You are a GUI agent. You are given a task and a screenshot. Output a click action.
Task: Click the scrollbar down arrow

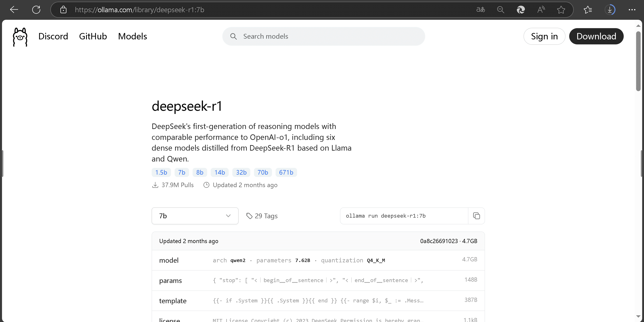coord(638,316)
